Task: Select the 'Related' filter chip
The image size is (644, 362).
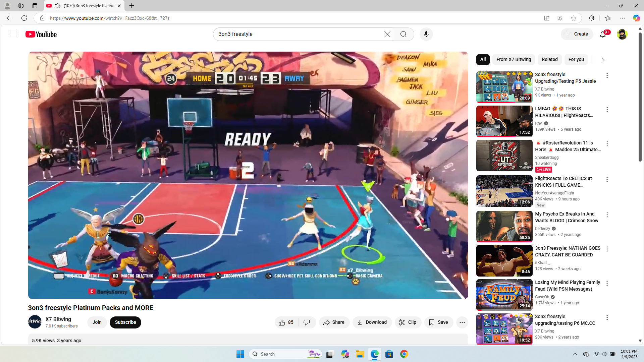Action: point(550,60)
